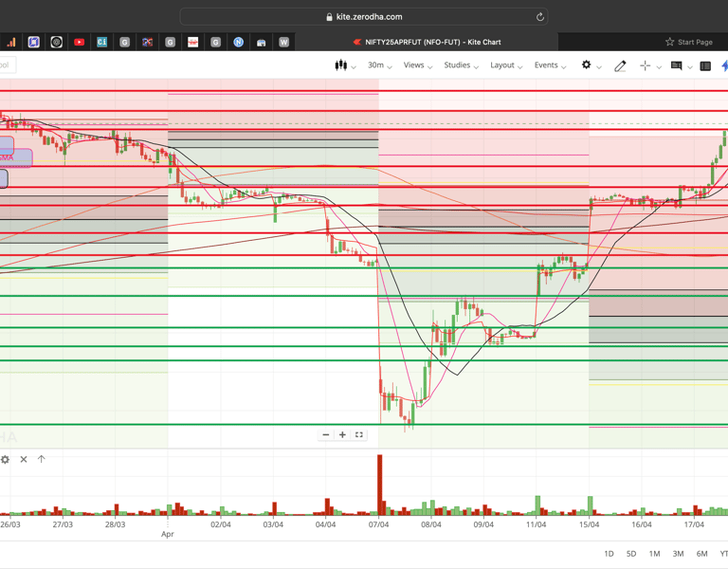Open volume panel settings gear
The height and width of the screenshot is (569, 728).
tap(5, 459)
